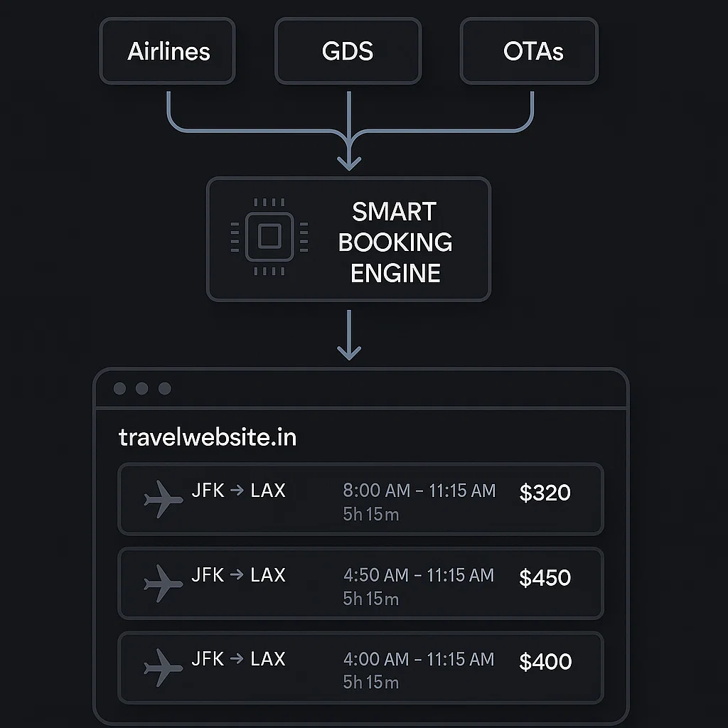This screenshot has width=728, height=728.
Task: Choose the 4:00 AM JFK to LAX flight
Action: [x=360, y=668]
